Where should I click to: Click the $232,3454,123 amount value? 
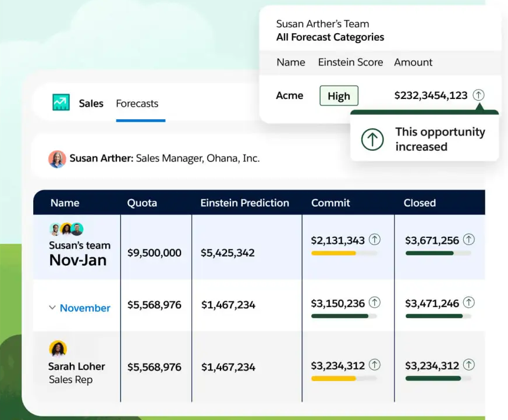[x=431, y=95]
